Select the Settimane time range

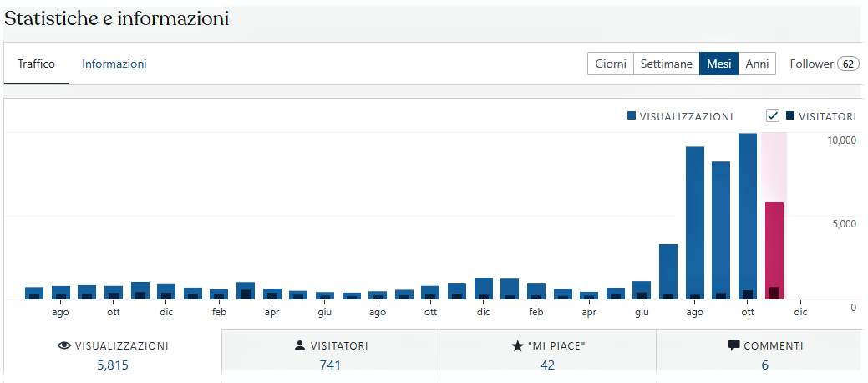[666, 64]
